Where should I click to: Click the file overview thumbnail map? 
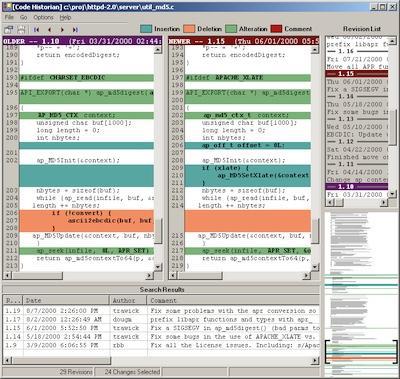(x=361, y=293)
